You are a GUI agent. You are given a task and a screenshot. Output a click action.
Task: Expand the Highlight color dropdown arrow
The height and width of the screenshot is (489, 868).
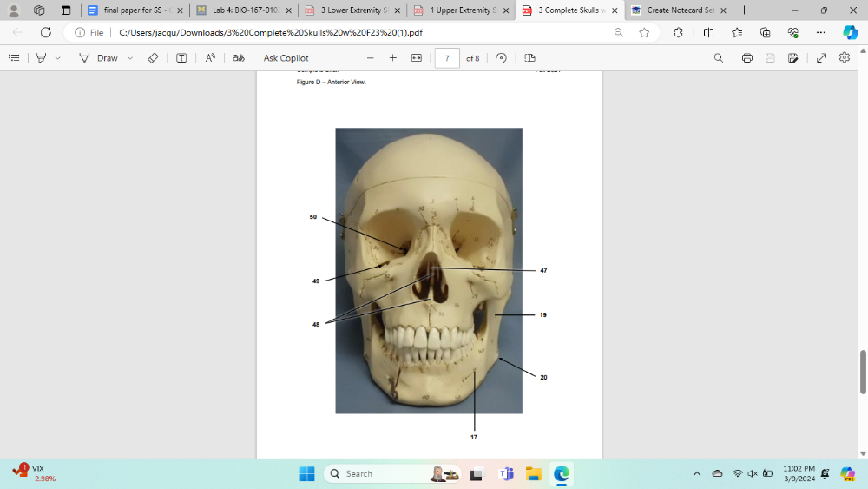pos(58,58)
